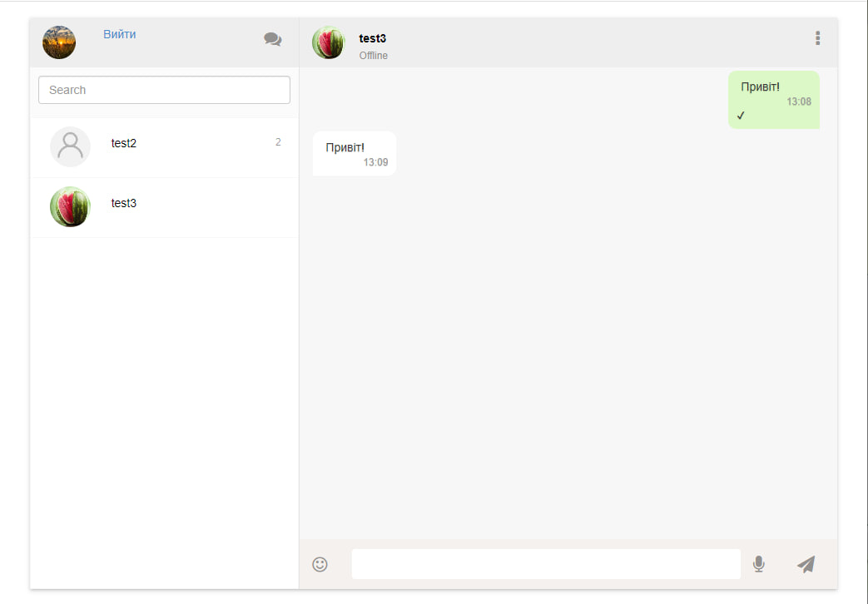Click the checkmark delivery status icon
Image resolution: width=868 pixels, height=604 pixels.
coord(741,115)
